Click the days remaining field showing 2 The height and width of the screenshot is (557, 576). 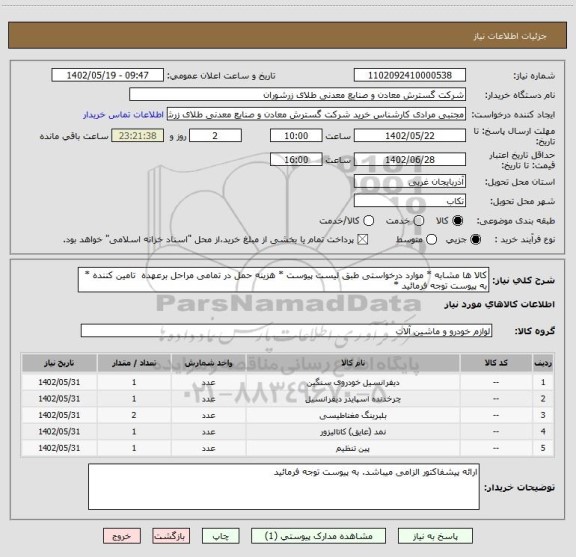(215, 136)
